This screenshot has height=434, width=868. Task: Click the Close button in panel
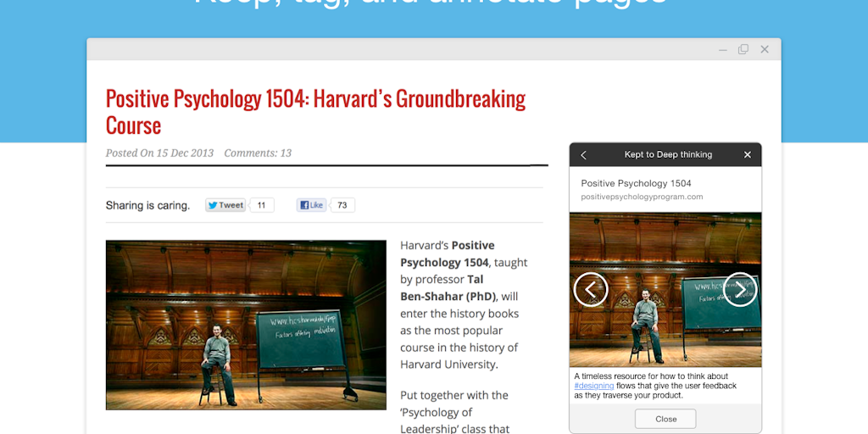665,419
